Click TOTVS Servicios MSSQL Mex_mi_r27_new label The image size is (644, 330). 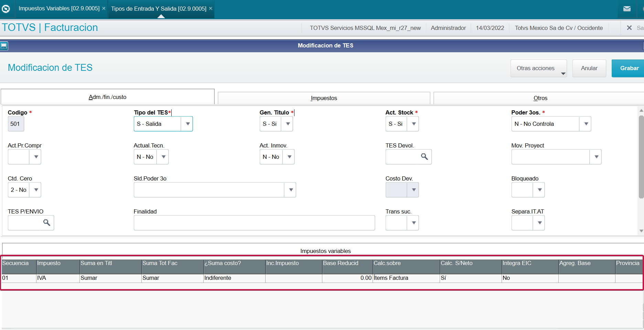tap(365, 28)
